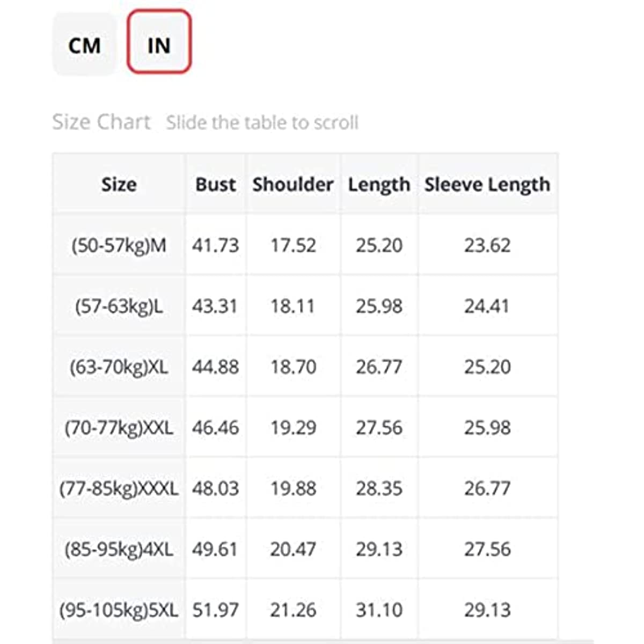The height and width of the screenshot is (644, 644).
Task: Select the (70-77kg)XXL size row
Action: (305, 427)
